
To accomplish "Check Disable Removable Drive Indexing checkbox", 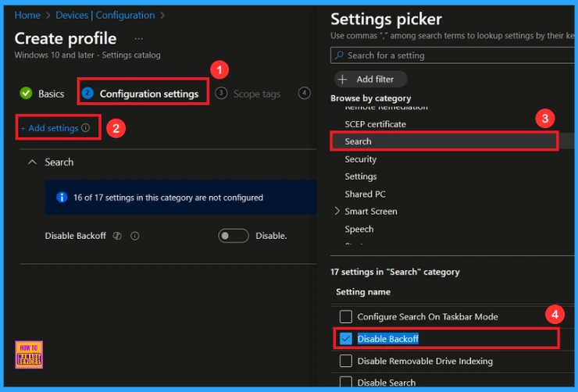I will tap(346, 361).
